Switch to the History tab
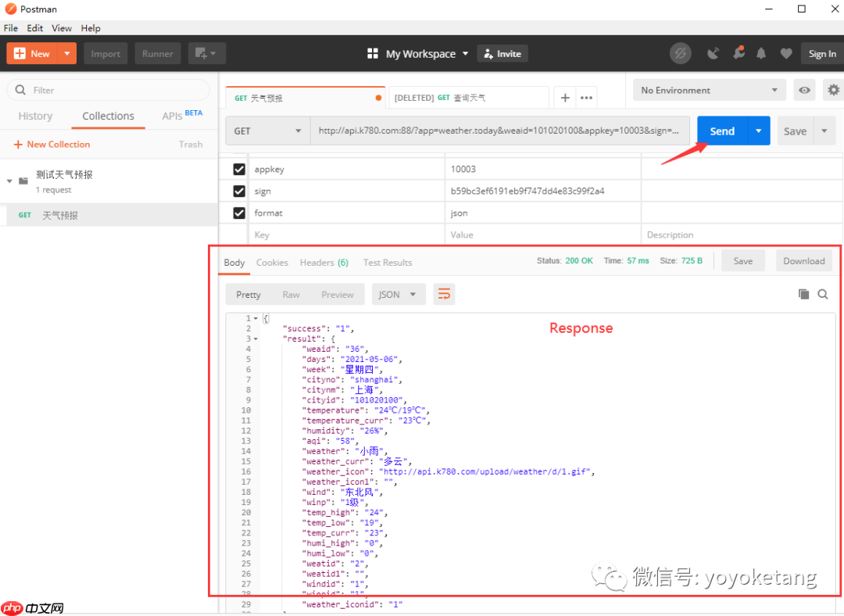Image resolution: width=844 pixels, height=616 pixels. [x=35, y=116]
